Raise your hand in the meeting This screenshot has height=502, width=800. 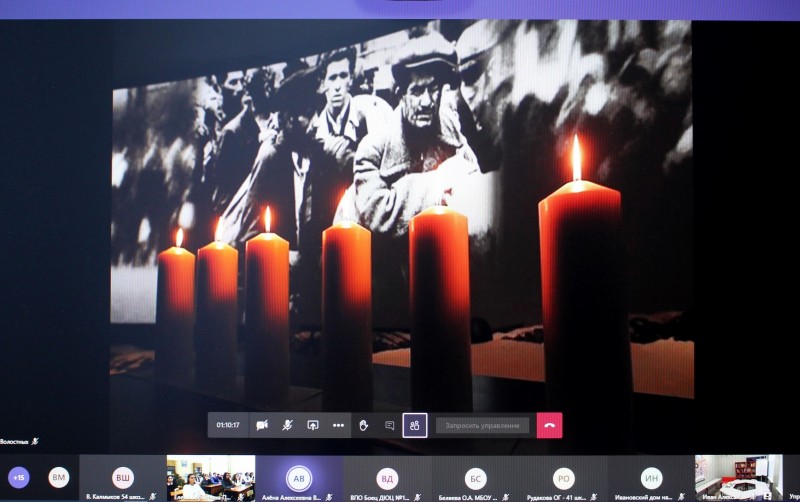pyautogui.click(x=364, y=425)
